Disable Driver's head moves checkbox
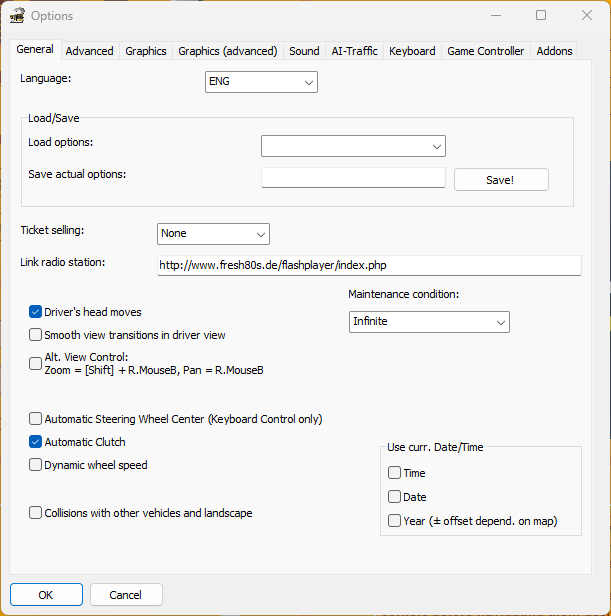 coord(36,312)
